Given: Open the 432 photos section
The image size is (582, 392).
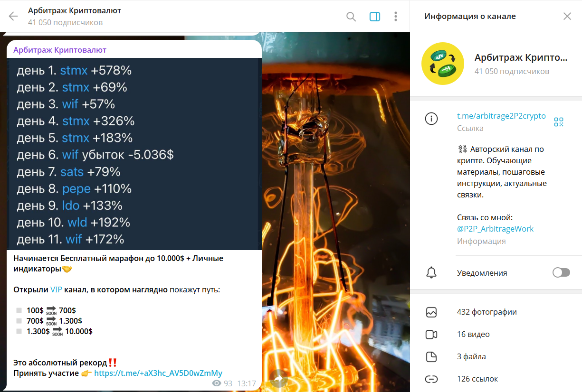Looking at the screenshot, I should pos(496,312).
